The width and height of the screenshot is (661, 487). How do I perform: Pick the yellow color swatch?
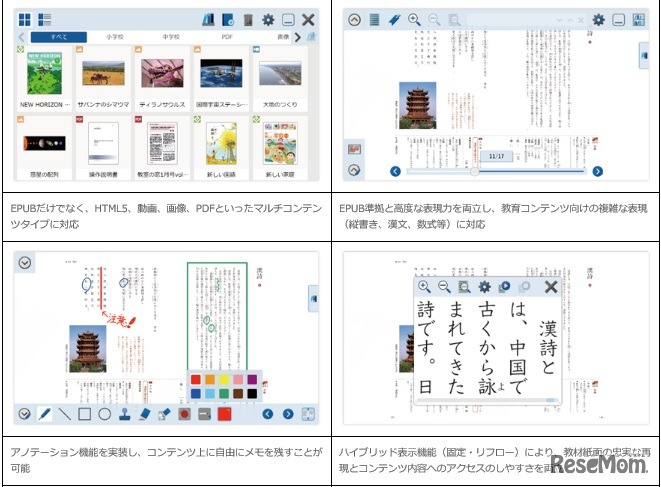coord(224,379)
